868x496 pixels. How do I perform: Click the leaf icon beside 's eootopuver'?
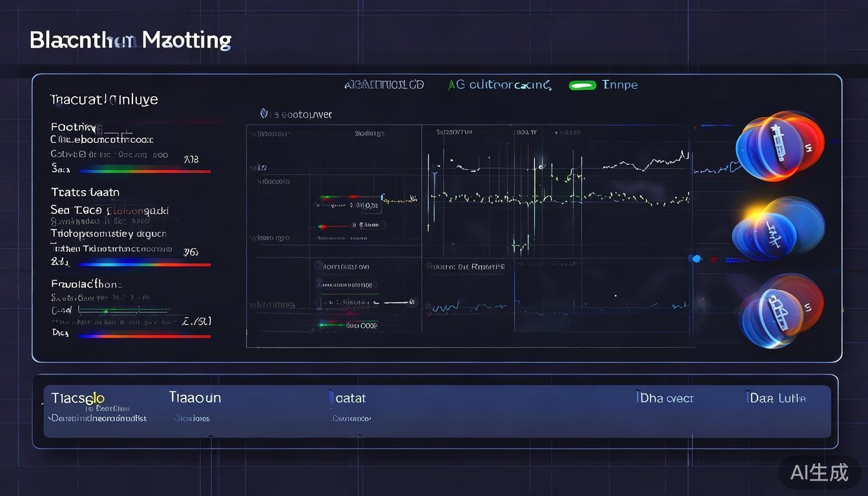pos(263,114)
